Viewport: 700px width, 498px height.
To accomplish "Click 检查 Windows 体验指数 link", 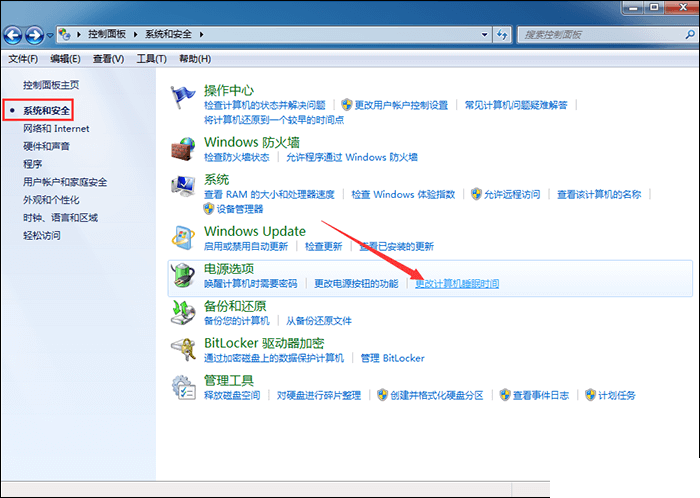I will click(403, 195).
